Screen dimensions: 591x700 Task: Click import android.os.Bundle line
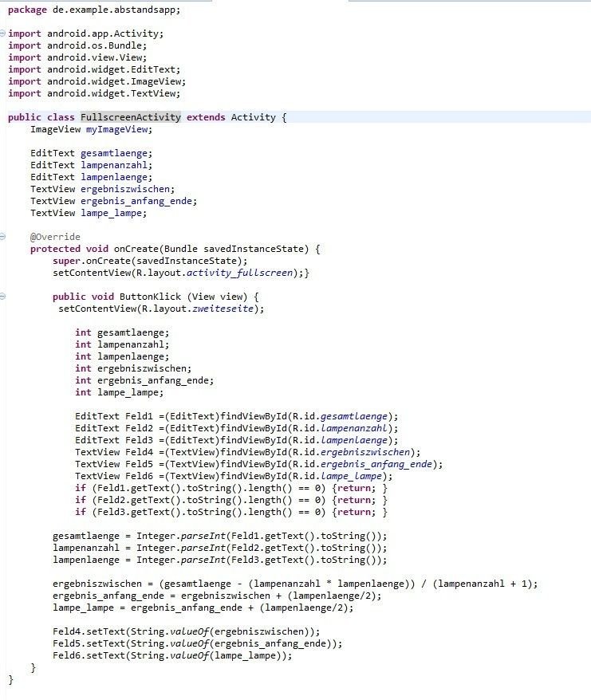point(77,45)
